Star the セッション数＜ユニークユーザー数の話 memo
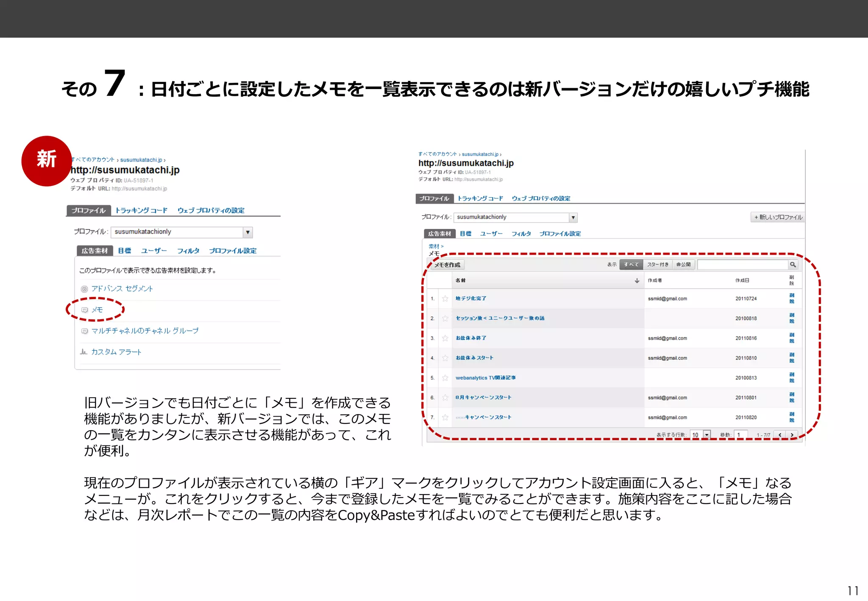This screenshot has height=601, width=868. 445,318
